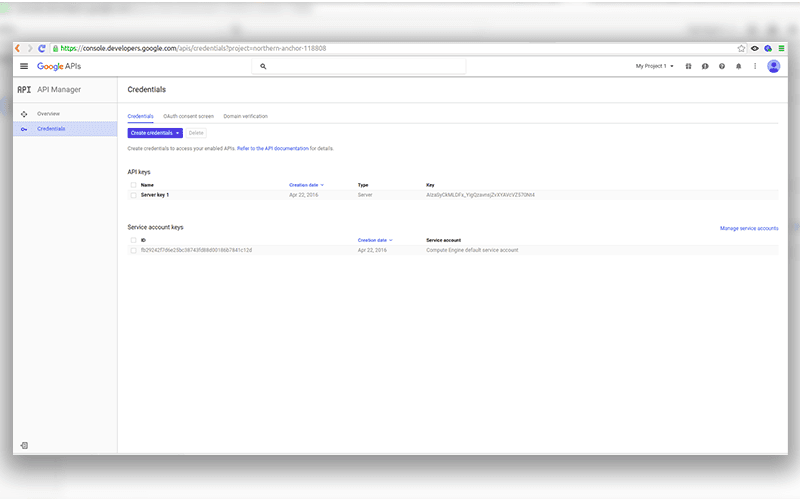Image resolution: width=800 pixels, height=499 pixels.
Task: Open the help question mark icon
Action: (x=722, y=66)
